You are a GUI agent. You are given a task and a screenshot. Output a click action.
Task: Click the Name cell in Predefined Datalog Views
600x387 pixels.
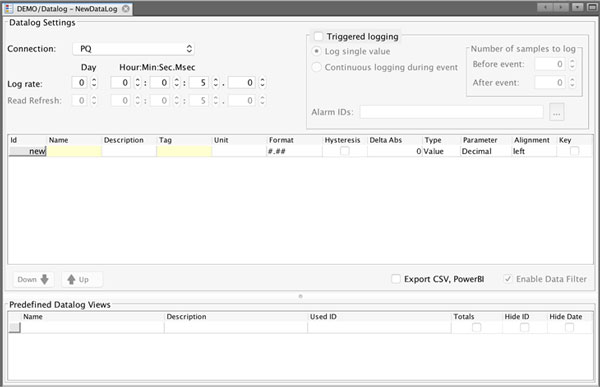click(x=93, y=327)
